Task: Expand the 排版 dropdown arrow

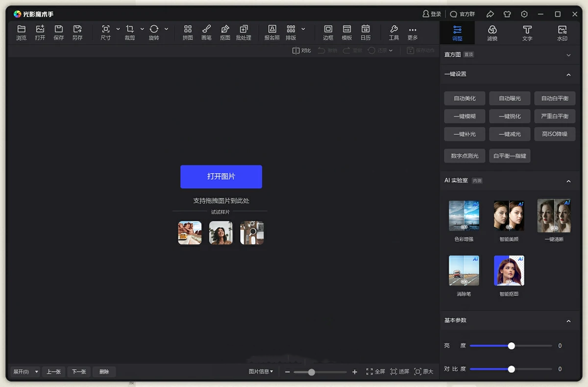Action: coord(303,29)
